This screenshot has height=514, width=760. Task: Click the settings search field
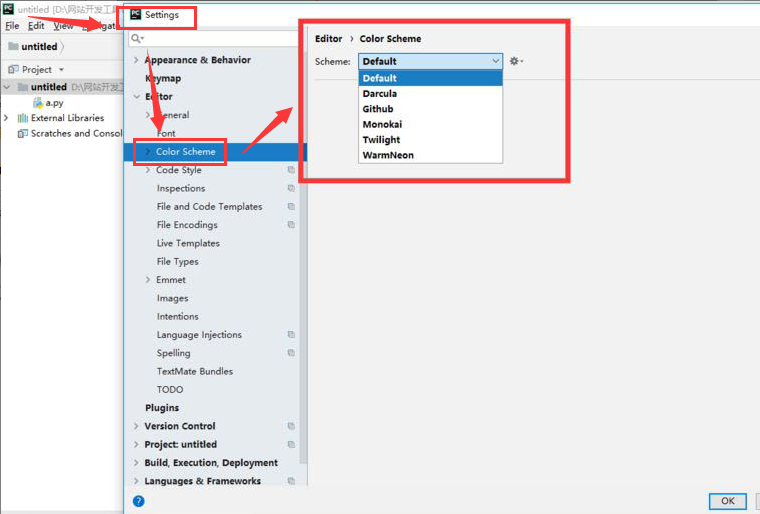[x=213, y=38]
